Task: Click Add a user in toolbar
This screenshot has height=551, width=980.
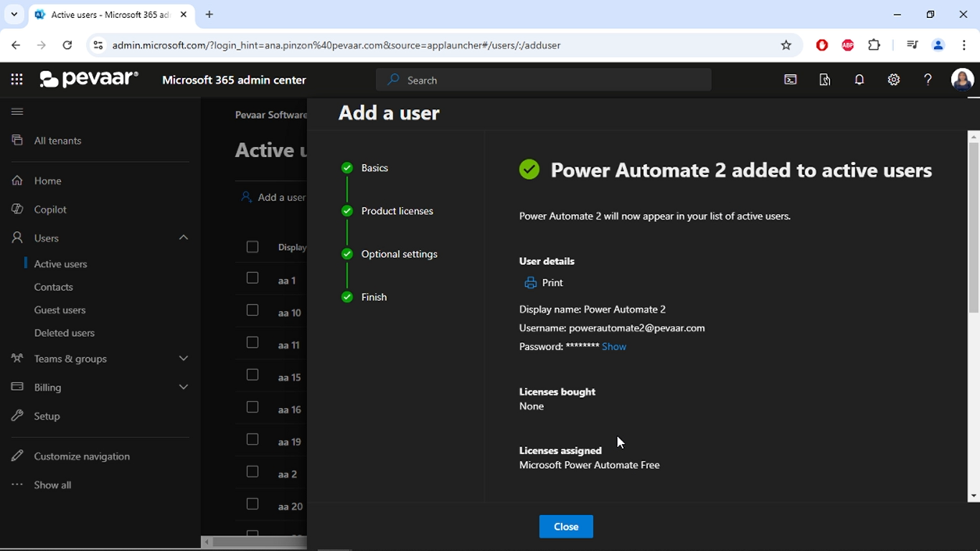Action: (x=273, y=197)
